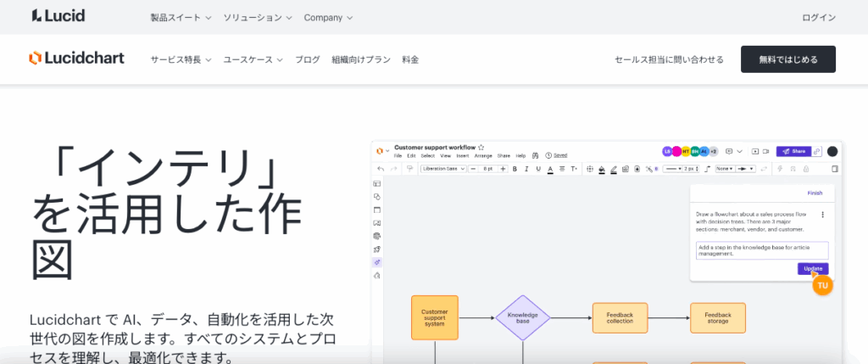Click the lock icon in toolbar
This screenshot has height=364, width=868.
[x=806, y=169]
